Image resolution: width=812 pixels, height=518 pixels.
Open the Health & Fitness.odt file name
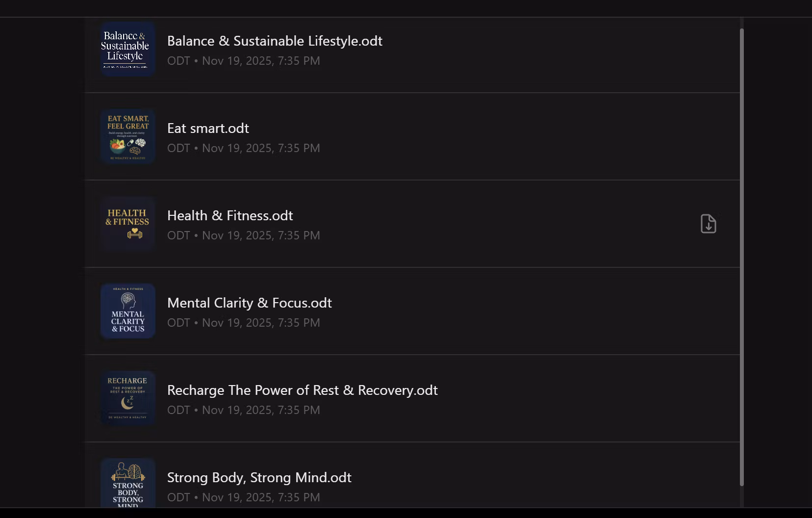click(230, 215)
